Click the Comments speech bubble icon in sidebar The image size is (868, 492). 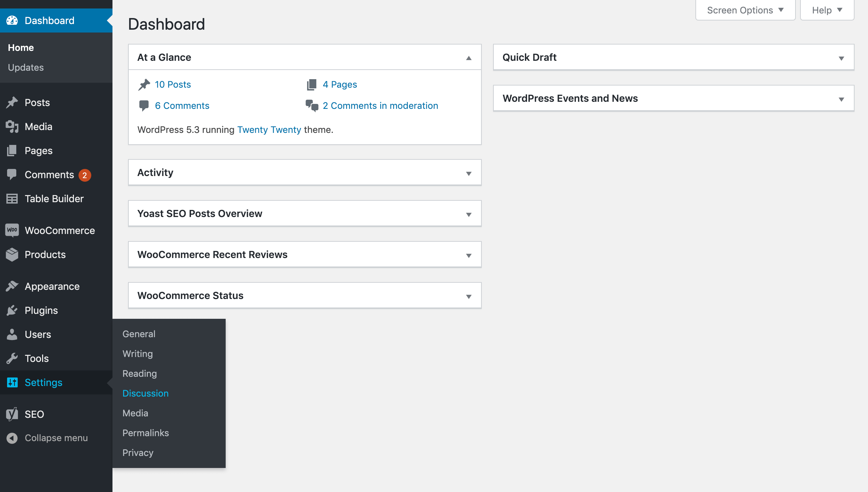coord(12,175)
